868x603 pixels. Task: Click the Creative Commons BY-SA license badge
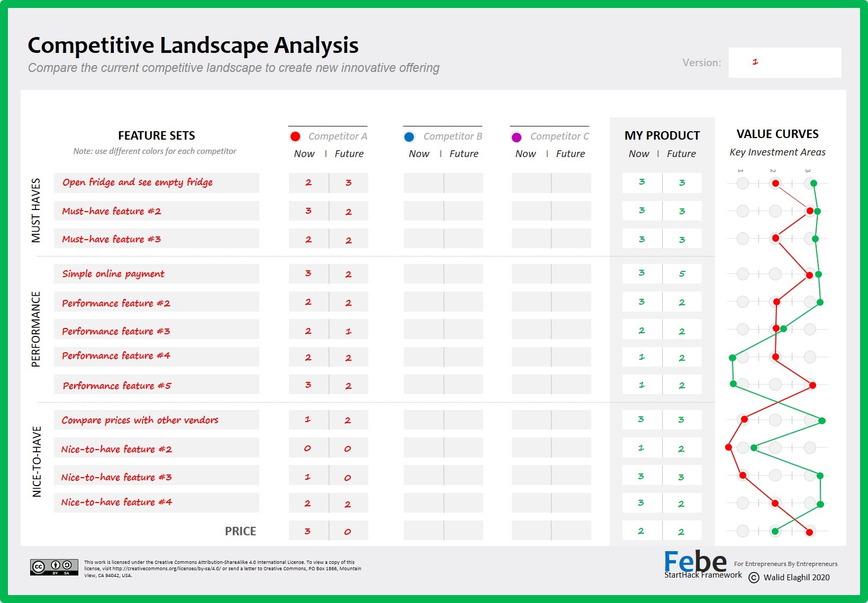(54, 567)
